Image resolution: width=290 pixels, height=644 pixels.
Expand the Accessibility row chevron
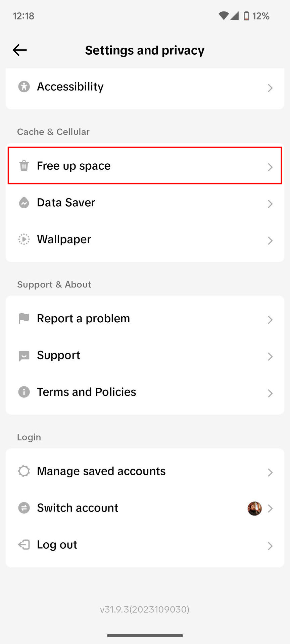click(270, 88)
